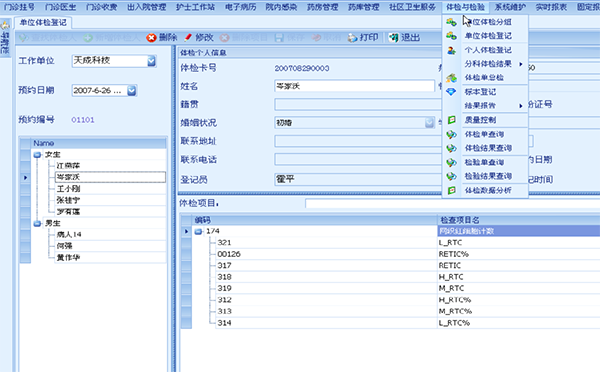
Task: Select 体检单查询 icon in the menu
Action: click(x=452, y=134)
